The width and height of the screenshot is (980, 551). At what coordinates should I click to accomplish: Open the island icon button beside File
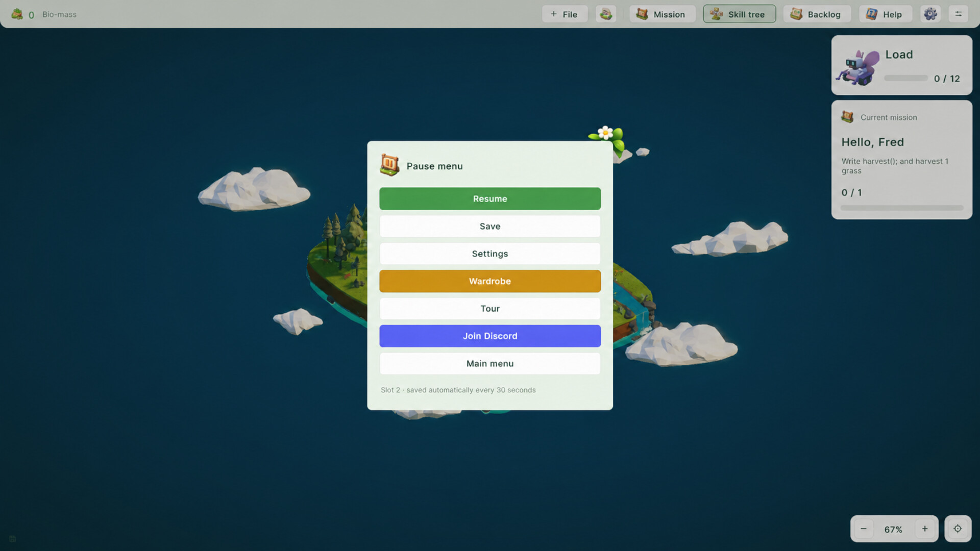pyautogui.click(x=606, y=14)
